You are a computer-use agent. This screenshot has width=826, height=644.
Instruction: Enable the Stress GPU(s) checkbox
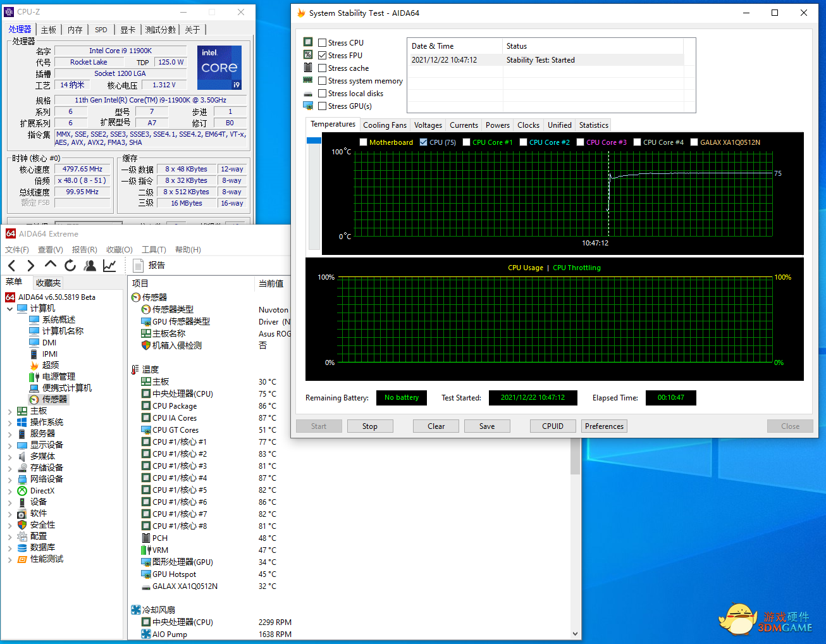[323, 106]
